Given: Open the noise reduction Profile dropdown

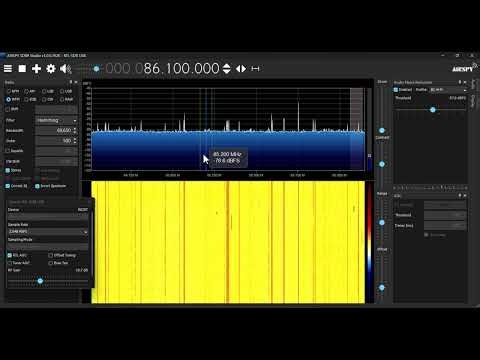Looking at the screenshot, I should click(x=448, y=90).
